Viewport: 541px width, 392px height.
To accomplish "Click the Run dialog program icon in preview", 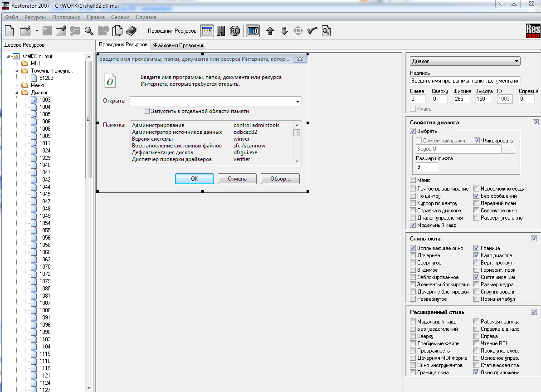I will tap(110, 81).
